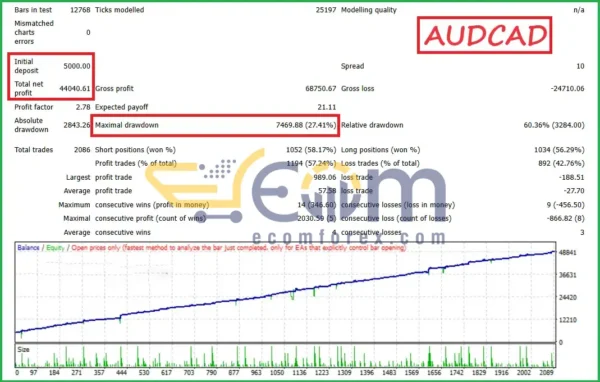The image size is (600, 382).
Task: Click the 'Balance' chart legend label
Action: [x=28, y=248]
